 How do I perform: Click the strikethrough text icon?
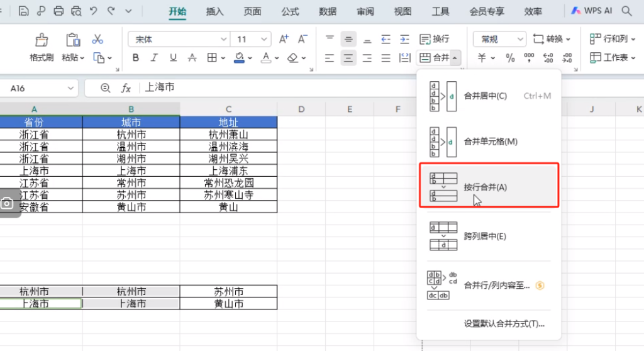192,58
